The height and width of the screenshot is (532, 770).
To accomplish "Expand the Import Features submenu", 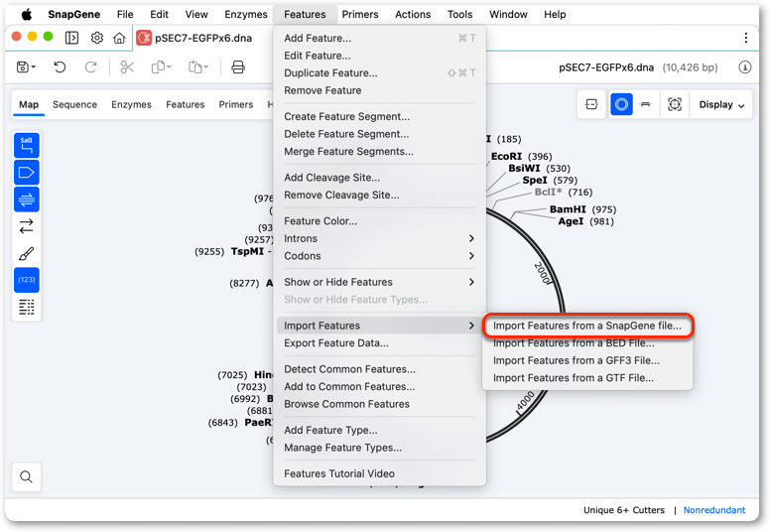I will click(379, 326).
